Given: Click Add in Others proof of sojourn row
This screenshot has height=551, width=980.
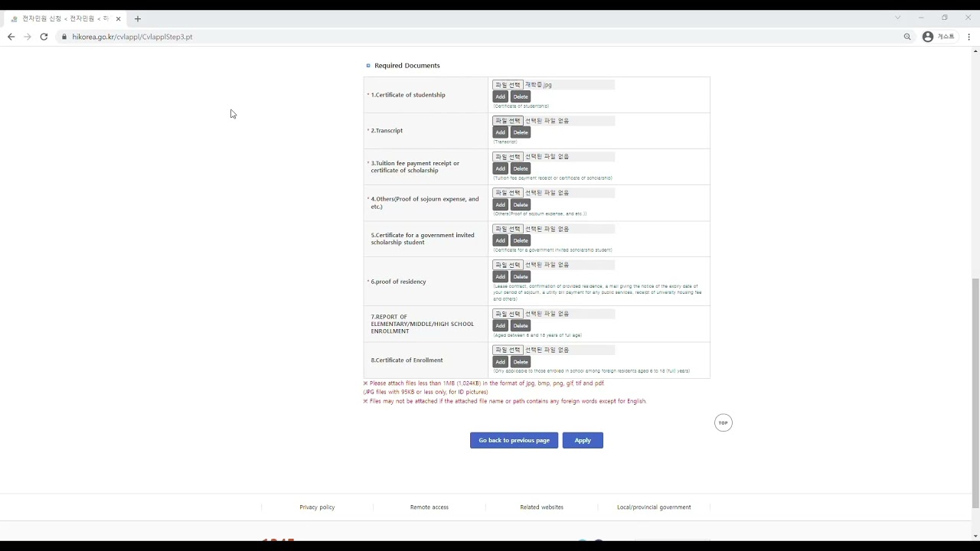Looking at the screenshot, I should 500,204.
